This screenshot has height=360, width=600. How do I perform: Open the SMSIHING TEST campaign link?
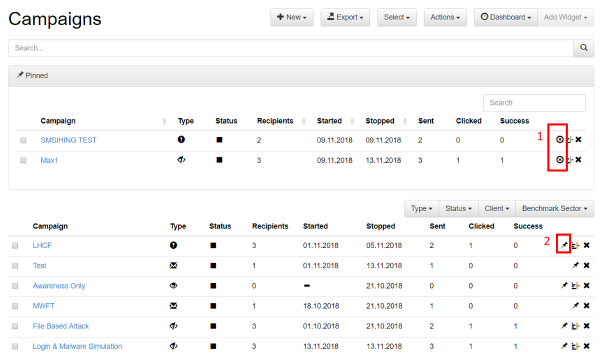(68, 140)
